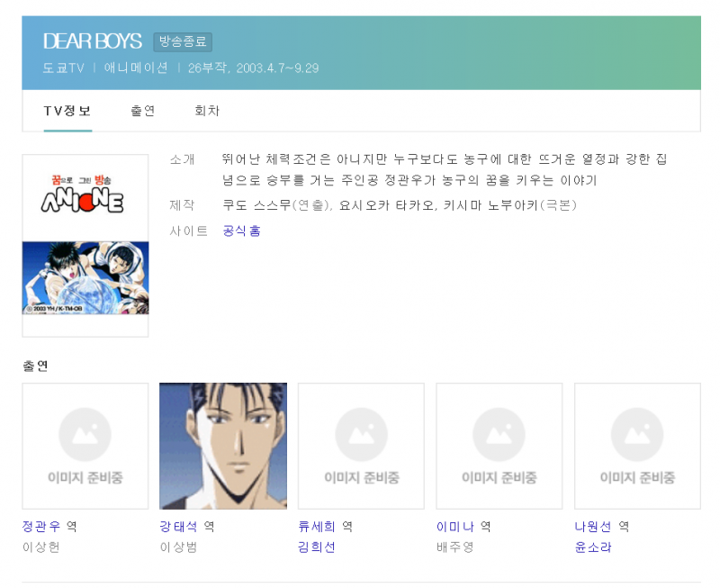Click placeholder image above 나원선 역
720x588 pixels.
point(637,446)
